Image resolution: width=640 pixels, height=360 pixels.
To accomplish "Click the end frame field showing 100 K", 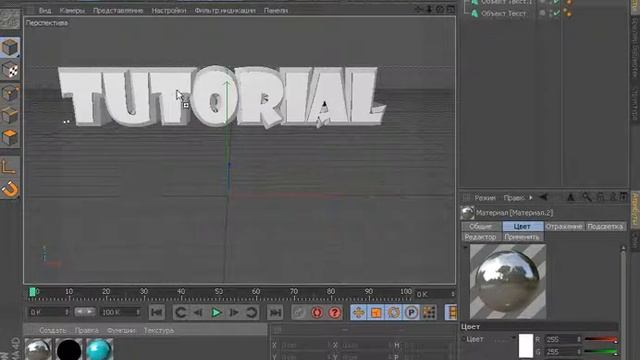I will click(121, 312).
